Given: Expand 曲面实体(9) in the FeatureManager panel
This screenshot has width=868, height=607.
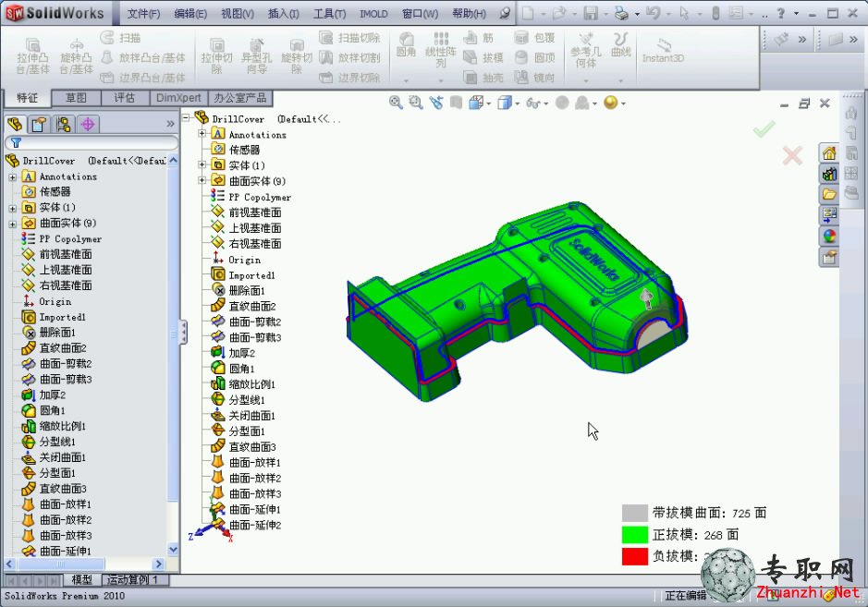Looking at the screenshot, I should coord(12,224).
